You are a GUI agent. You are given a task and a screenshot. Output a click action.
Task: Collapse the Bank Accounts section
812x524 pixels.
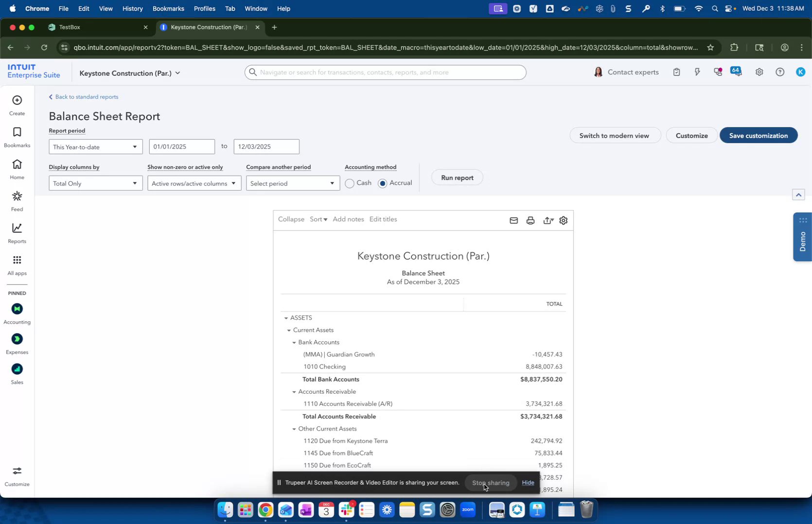click(294, 342)
